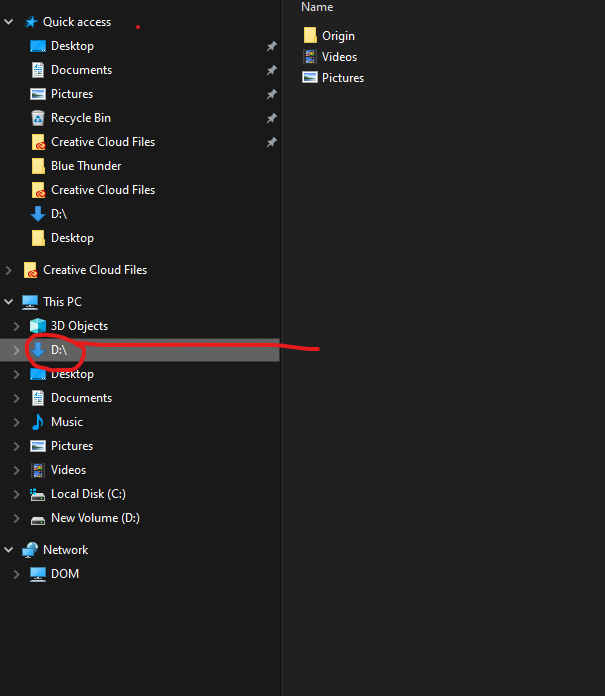
Task: Select the D:\ label under This PC
Action: tap(59, 350)
